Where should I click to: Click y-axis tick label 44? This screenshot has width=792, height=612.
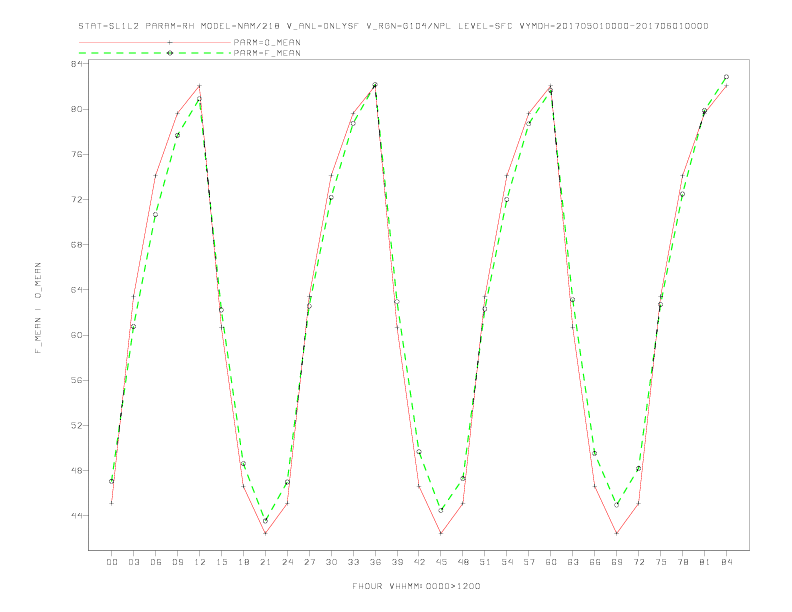click(x=76, y=516)
